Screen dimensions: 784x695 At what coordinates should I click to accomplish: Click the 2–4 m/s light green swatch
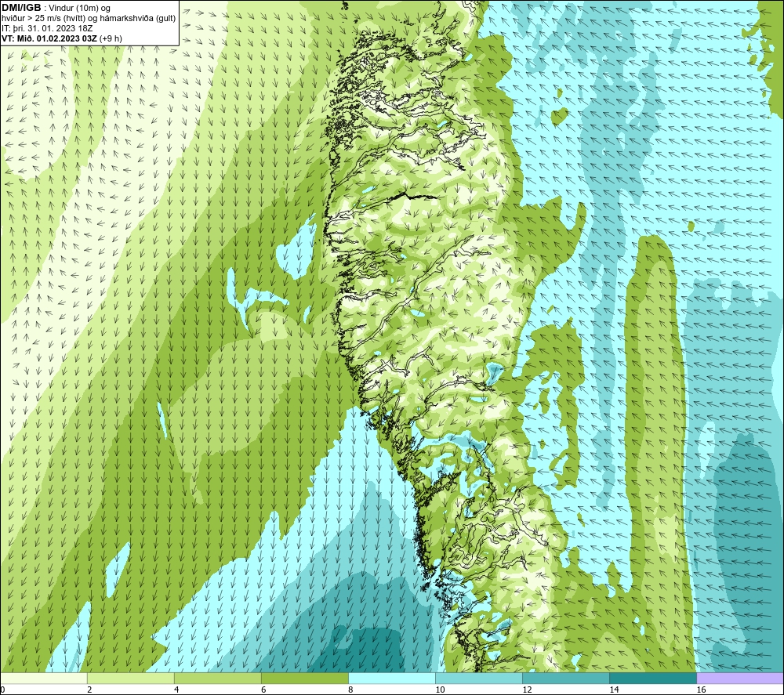[131, 678]
